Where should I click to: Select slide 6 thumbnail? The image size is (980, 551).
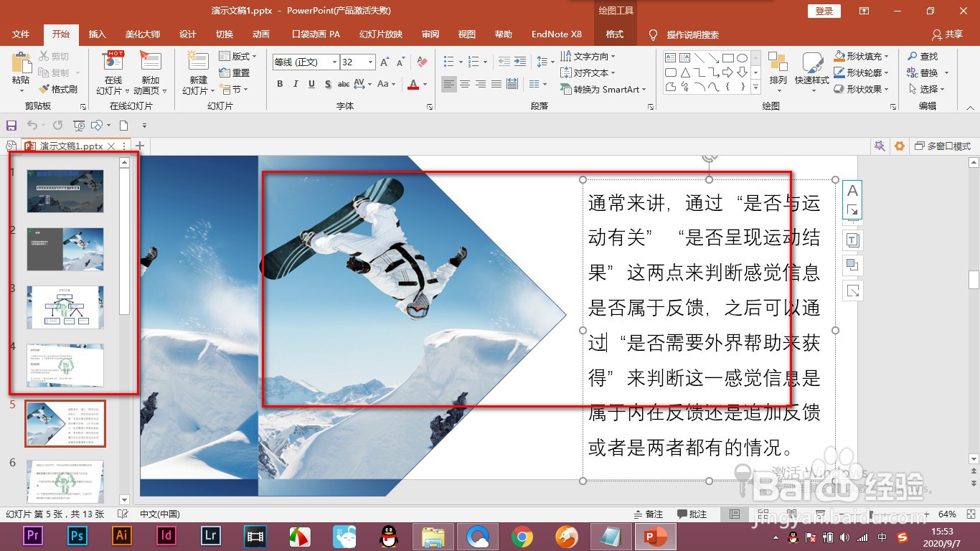[x=65, y=481]
